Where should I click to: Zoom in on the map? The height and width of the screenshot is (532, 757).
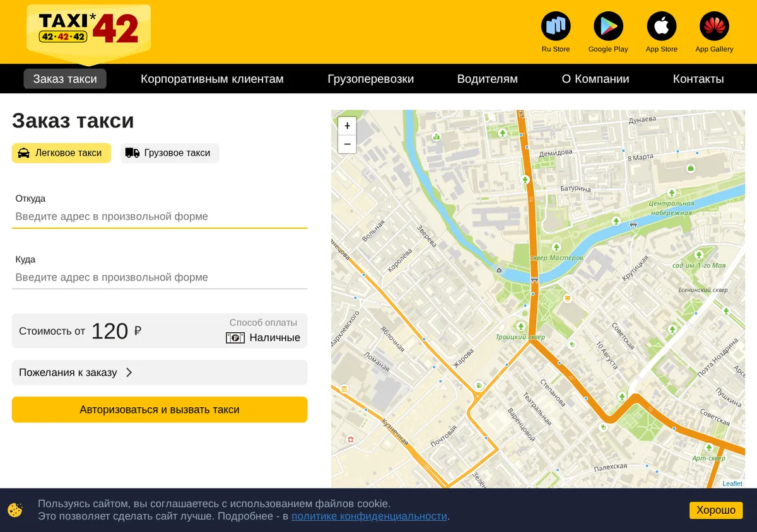(x=347, y=126)
